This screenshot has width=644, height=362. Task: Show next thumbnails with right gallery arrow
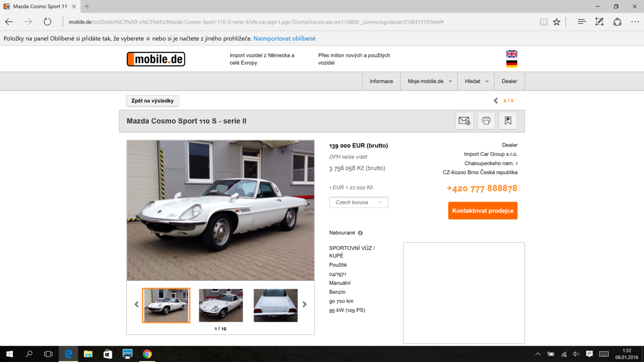[305, 305]
